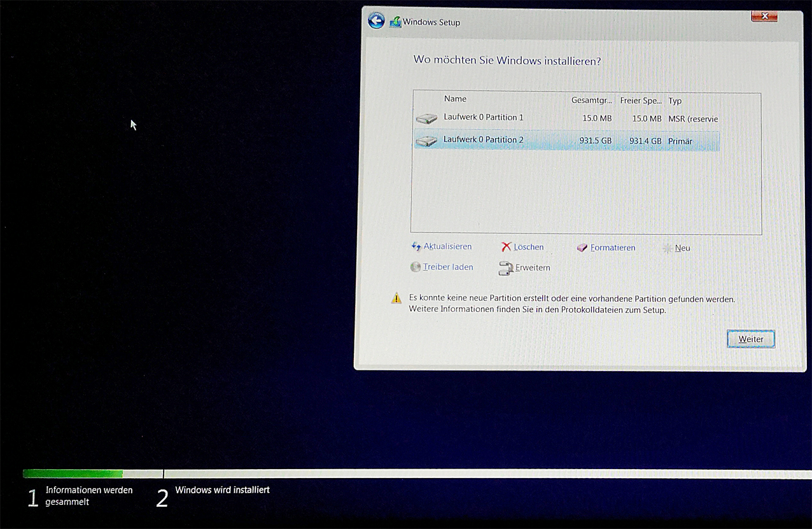
Task: Sort by the Name column header
Action: 455,99
